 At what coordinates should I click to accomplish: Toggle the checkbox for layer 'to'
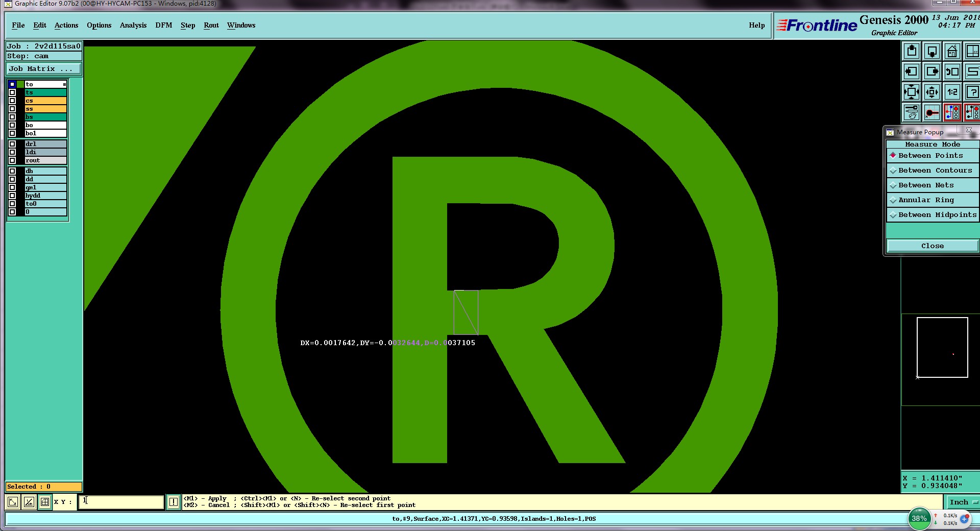pyautogui.click(x=12, y=84)
